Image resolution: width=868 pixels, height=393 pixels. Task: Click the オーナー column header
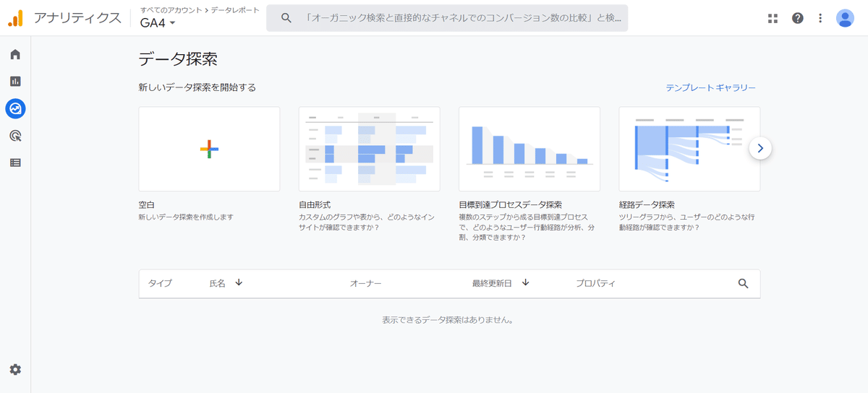click(x=365, y=283)
